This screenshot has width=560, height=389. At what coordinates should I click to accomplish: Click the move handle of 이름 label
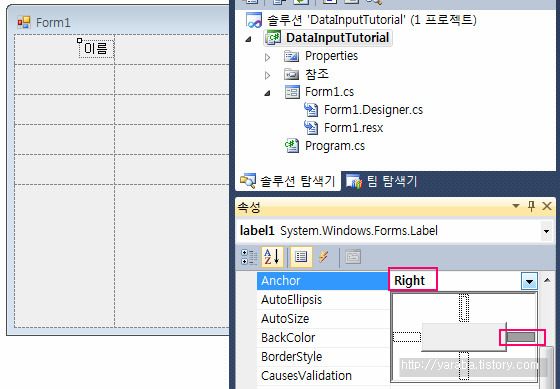[80, 41]
